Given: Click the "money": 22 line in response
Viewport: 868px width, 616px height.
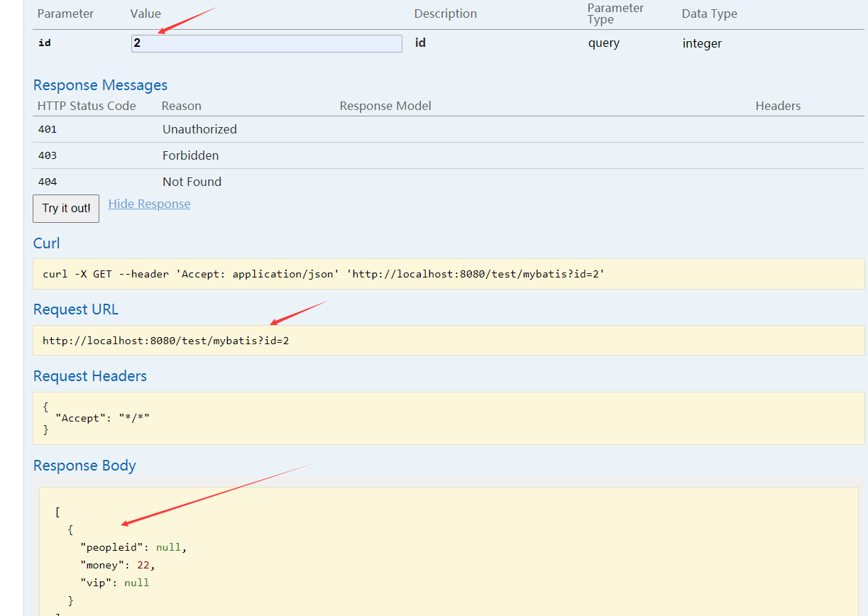Looking at the screenshot, I should 118,565.
